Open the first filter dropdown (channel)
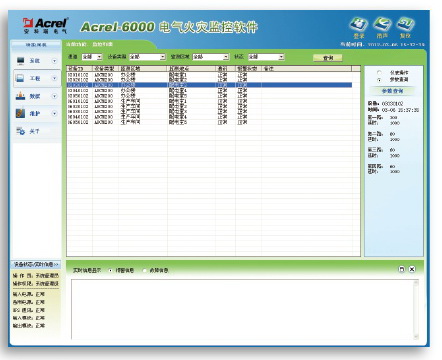Screen dimensions: 442x360 click(x=92, y=57)
